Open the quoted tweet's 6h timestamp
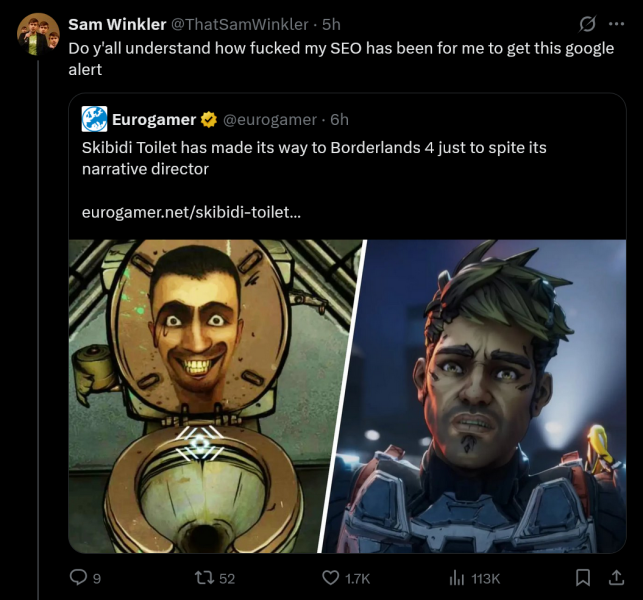Viewport: 643px width, 600px height. [x=339, y=120]
